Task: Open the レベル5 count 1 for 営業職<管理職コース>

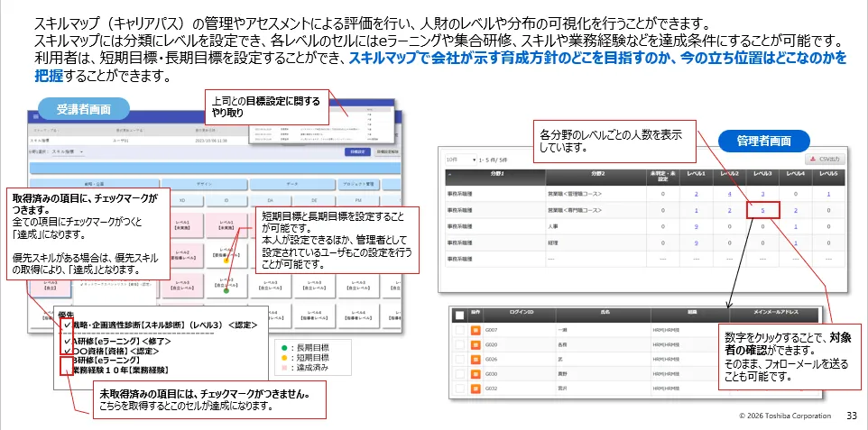Action: pos(828,194)
